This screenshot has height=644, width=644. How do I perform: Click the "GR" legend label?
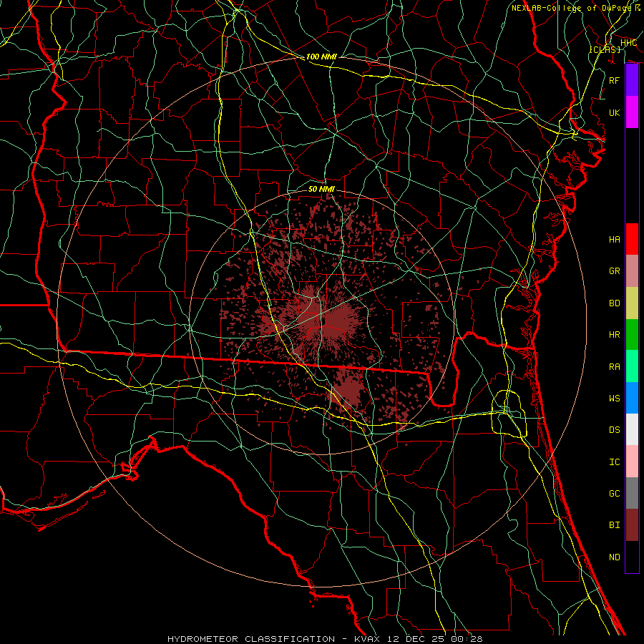tap(614, 271)
